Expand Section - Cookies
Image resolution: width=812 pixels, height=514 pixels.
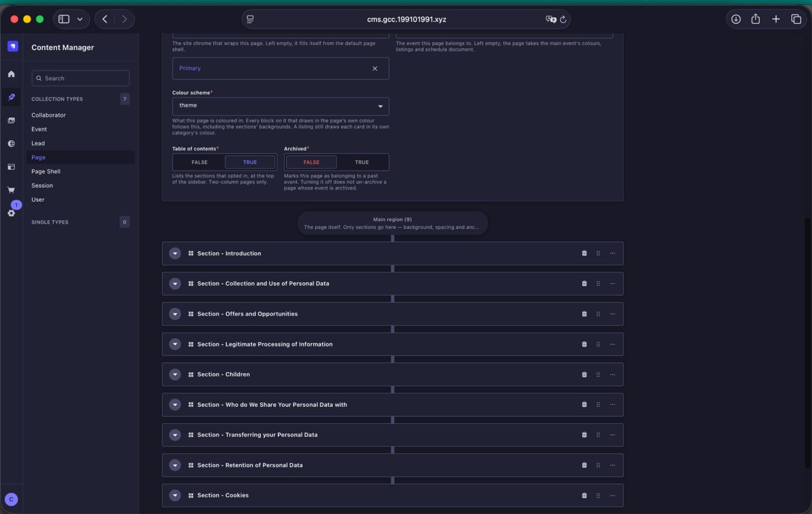click(175, 495)
